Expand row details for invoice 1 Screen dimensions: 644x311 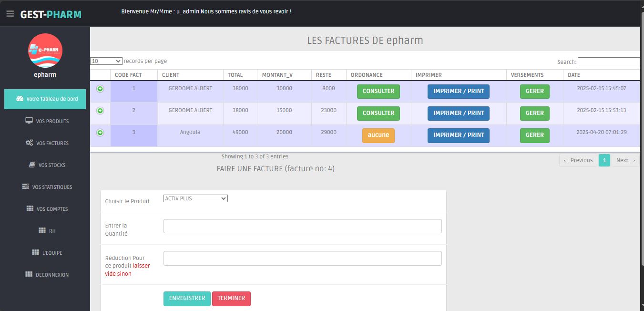pos(100,89)
